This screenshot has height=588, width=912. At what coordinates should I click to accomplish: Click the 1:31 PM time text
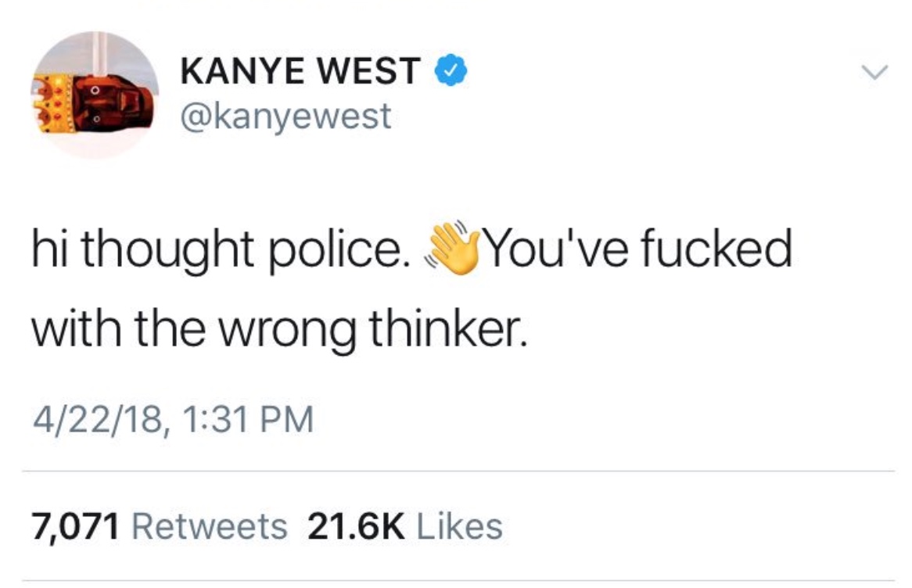click(x=249, y=420)
